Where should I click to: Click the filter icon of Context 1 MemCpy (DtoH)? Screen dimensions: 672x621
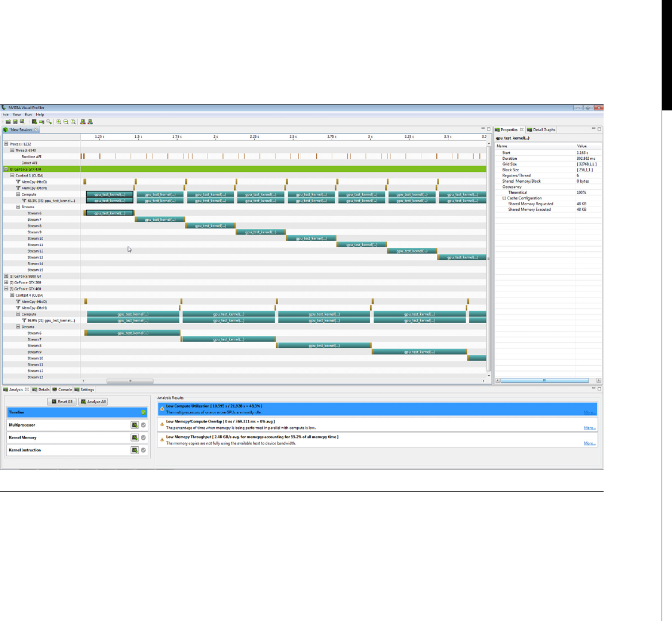click(18, 188)
